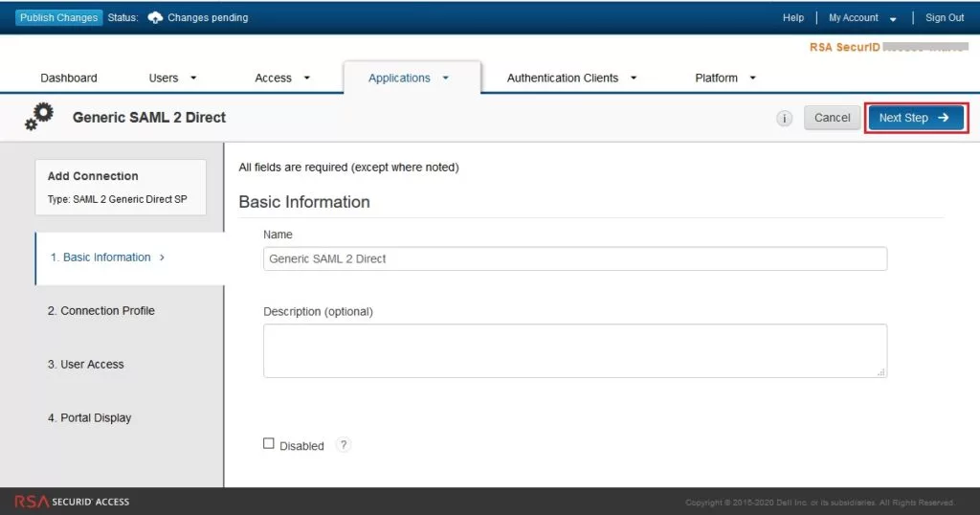980x515 pixels.
Task: Click the cloud Changes pending status icon
Action: coord(155,17)
